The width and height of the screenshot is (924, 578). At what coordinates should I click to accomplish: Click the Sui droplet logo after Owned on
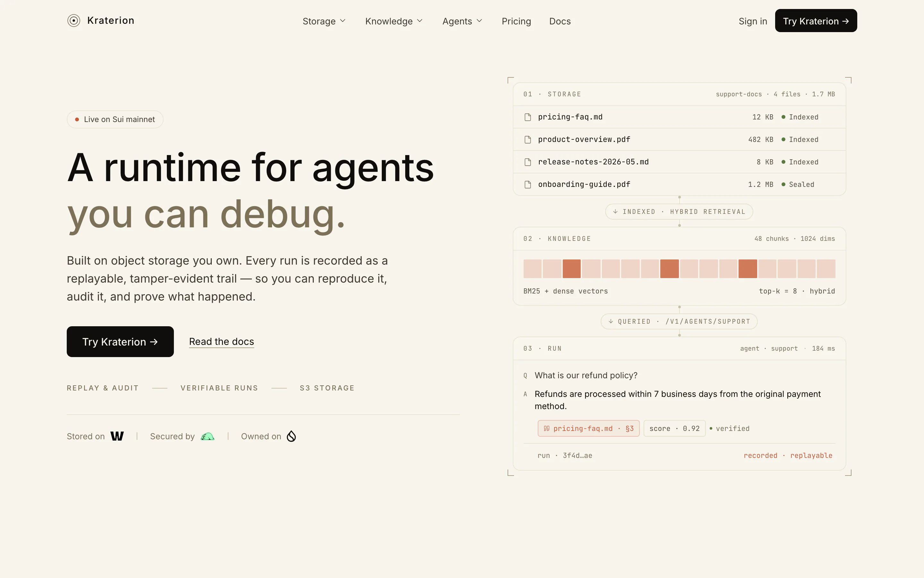point(291,436)
